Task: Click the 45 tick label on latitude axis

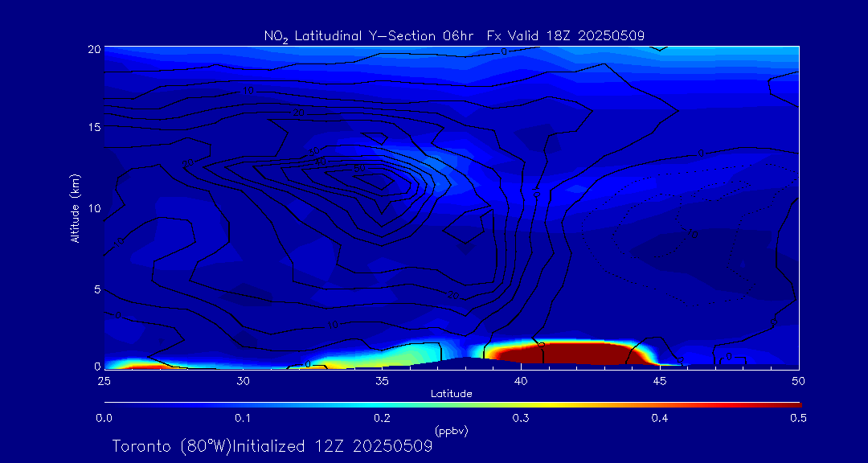Action: [x=660, y=380]
